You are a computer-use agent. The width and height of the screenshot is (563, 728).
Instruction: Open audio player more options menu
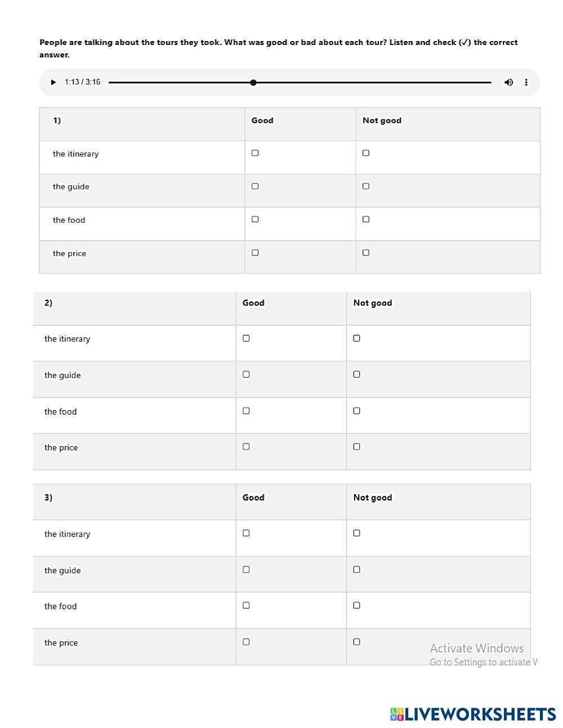click(526, 82)
